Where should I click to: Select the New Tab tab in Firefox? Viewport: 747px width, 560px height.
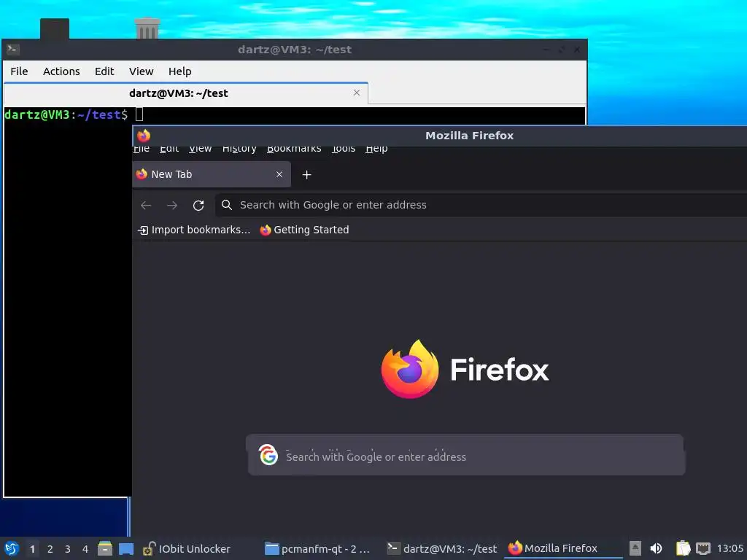[212, 174]
